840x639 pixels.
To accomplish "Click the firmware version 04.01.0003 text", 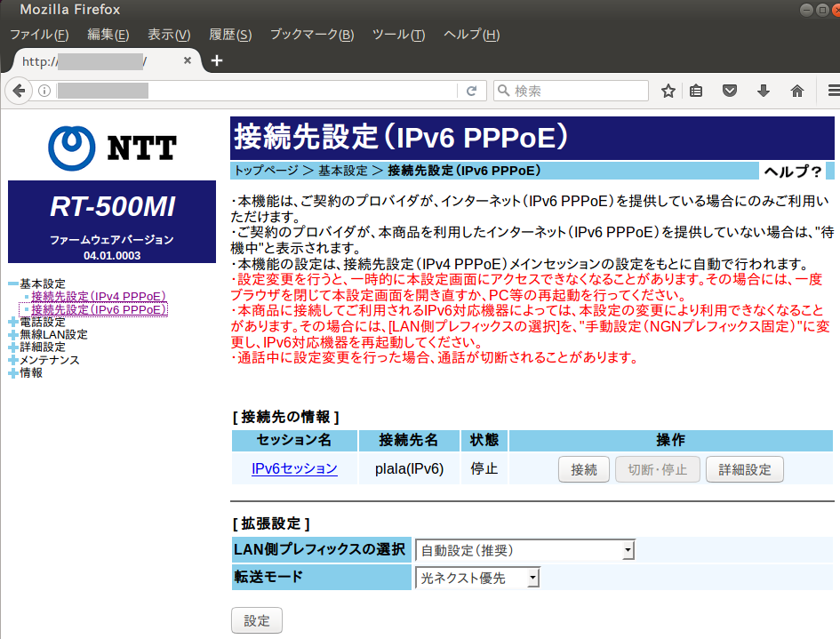I will pos(112,255).
